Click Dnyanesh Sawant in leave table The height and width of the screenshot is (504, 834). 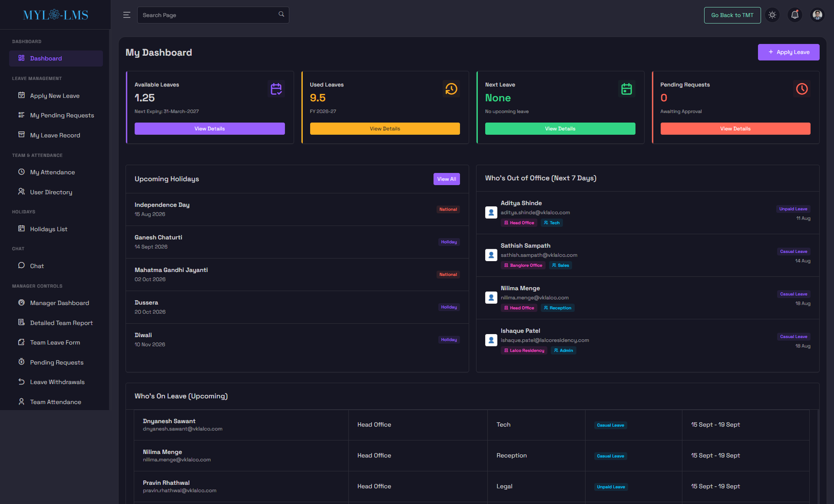(169, 421)
